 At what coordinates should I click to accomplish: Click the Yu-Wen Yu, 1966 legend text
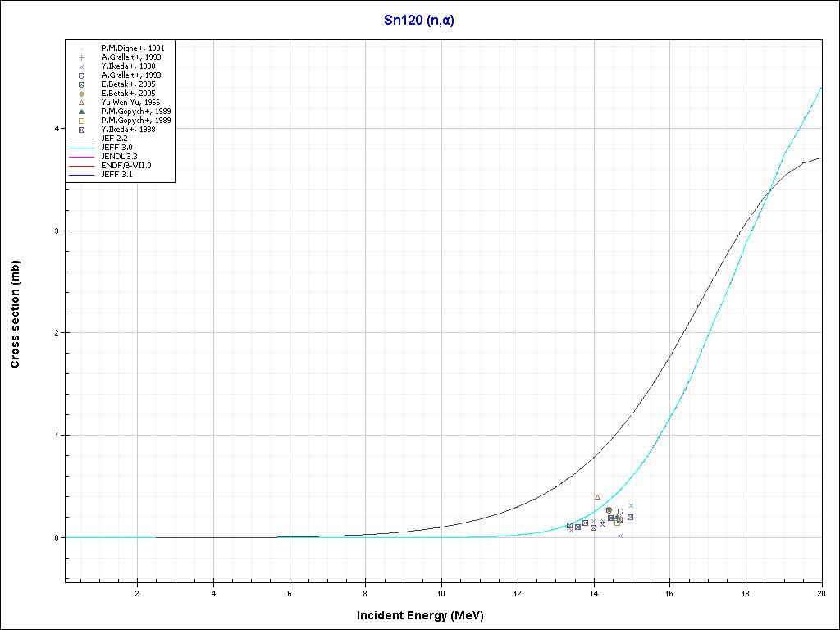point(130,103)
